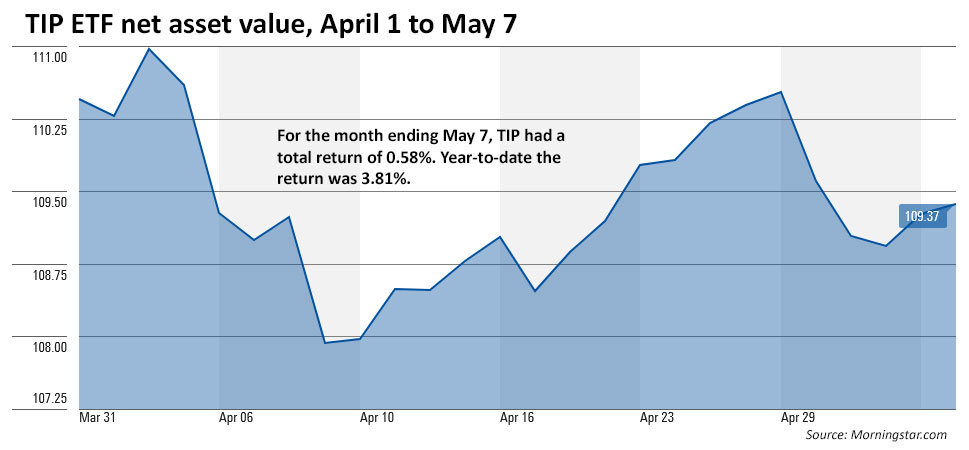Click the 111.00 y-axis label
This screenshot has height=450, width=969.
49,57
